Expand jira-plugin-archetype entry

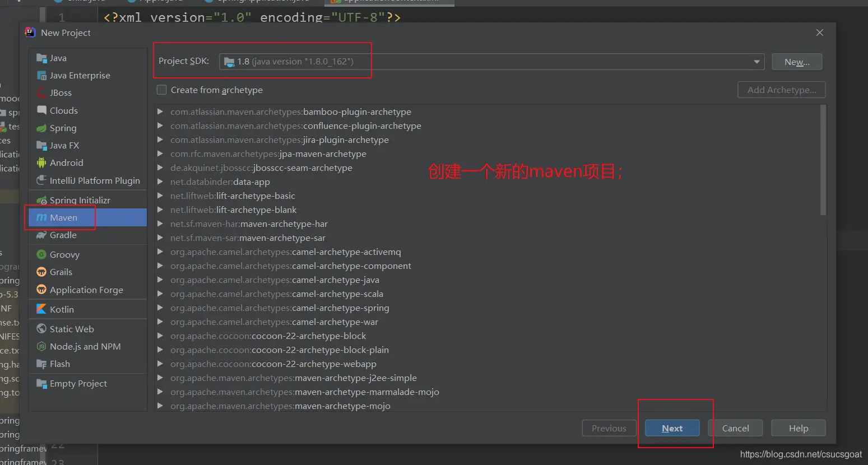(x=160, y=139)
